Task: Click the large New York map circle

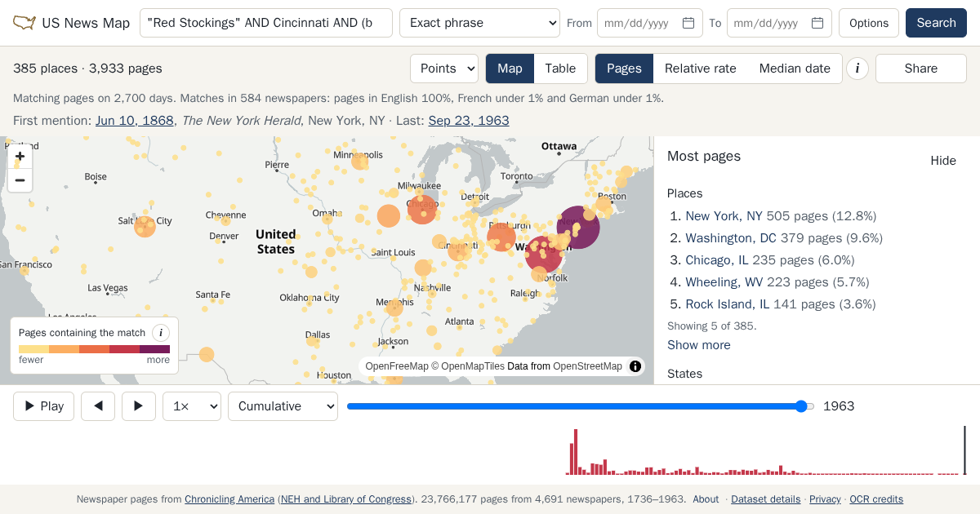Action: [578, 227]
